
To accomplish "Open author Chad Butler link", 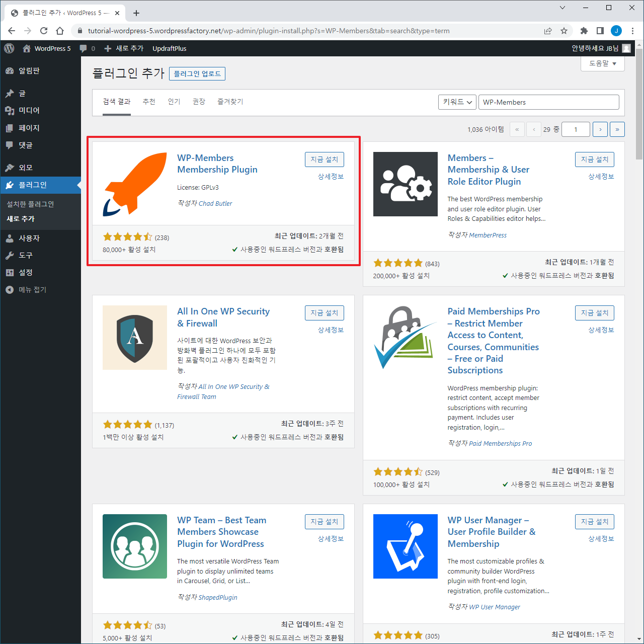I will 215,204.
